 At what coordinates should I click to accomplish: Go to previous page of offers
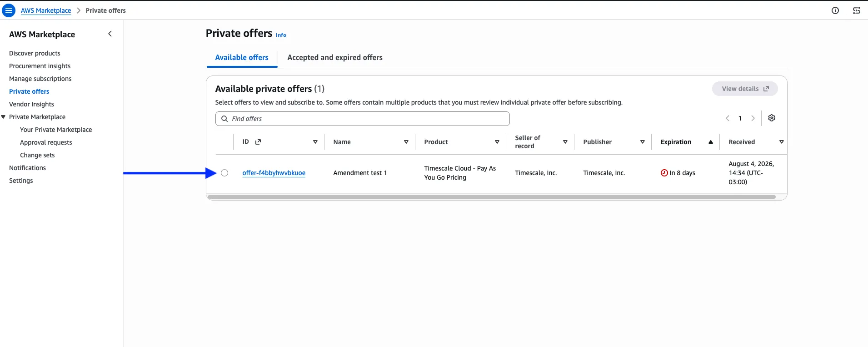(728, 118)
